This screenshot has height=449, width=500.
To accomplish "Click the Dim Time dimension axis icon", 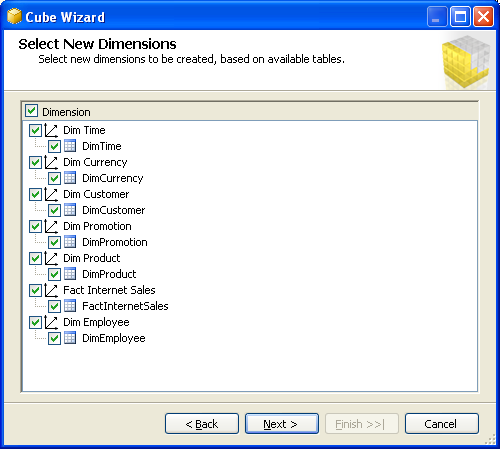I will [51, 130].
